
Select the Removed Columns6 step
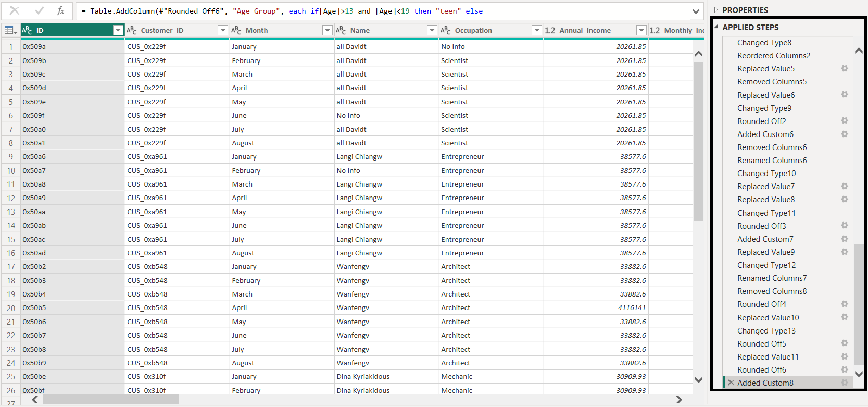772,147
